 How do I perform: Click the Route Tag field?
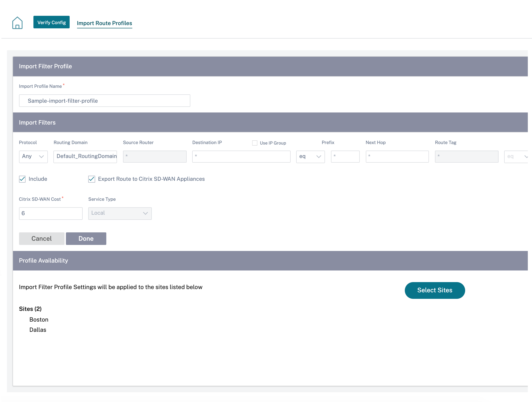coord(467,156)
